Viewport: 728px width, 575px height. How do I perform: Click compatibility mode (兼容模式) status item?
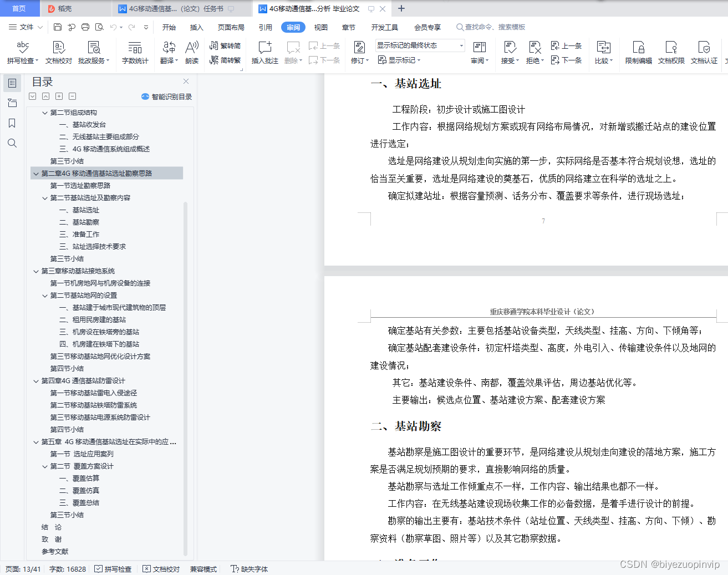203,569
